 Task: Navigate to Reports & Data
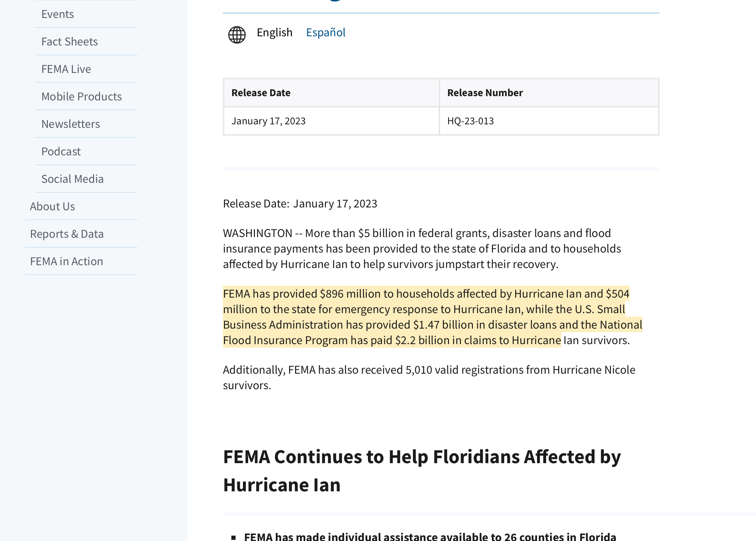[67, 234]
